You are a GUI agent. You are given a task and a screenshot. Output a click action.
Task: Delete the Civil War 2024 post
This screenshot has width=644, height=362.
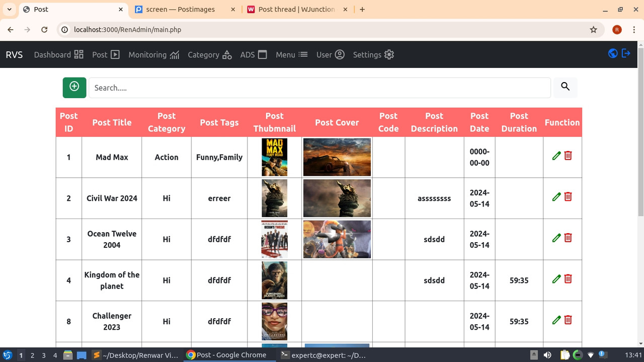pos(568,197)
